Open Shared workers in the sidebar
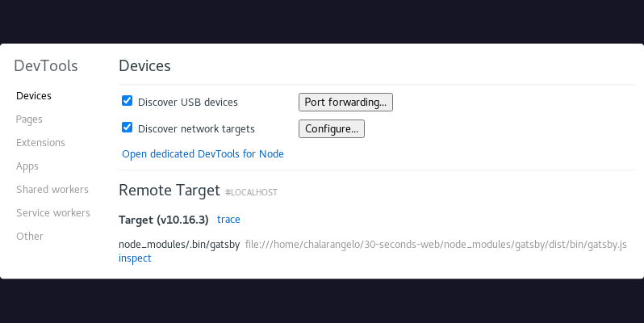Image resolution: width=644 pixels, height=323 pixels. pos(52,189)
